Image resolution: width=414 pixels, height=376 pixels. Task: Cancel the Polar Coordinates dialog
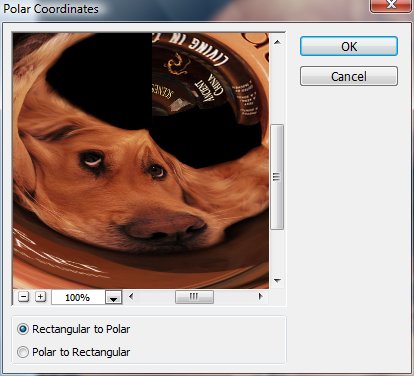[x=349, y=76]
